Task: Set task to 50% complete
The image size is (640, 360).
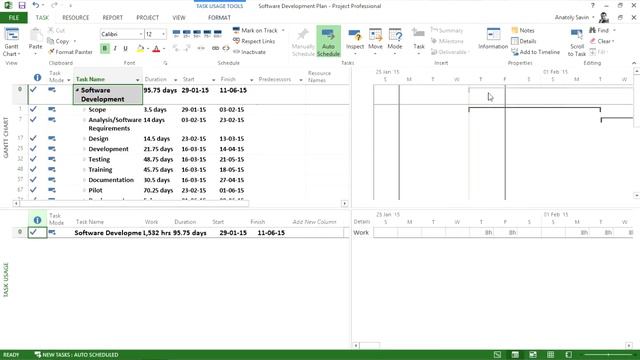Action: 197,33
